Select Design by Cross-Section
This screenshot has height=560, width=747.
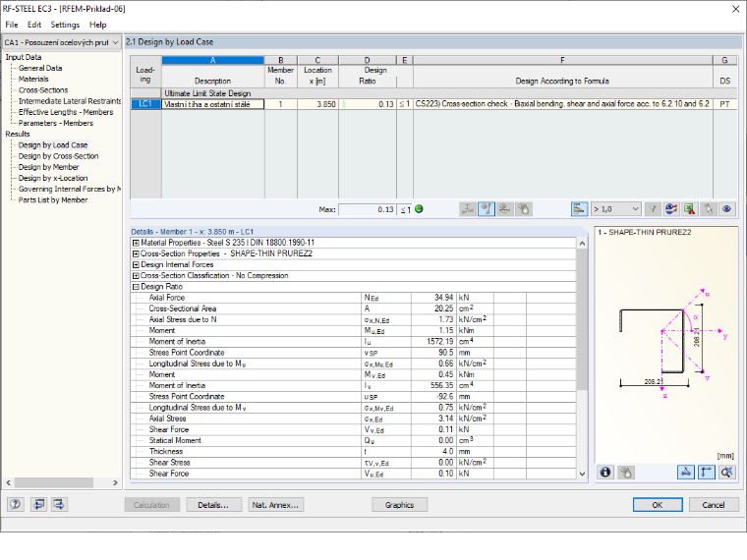pyautogui.click(x=59, y=155)
